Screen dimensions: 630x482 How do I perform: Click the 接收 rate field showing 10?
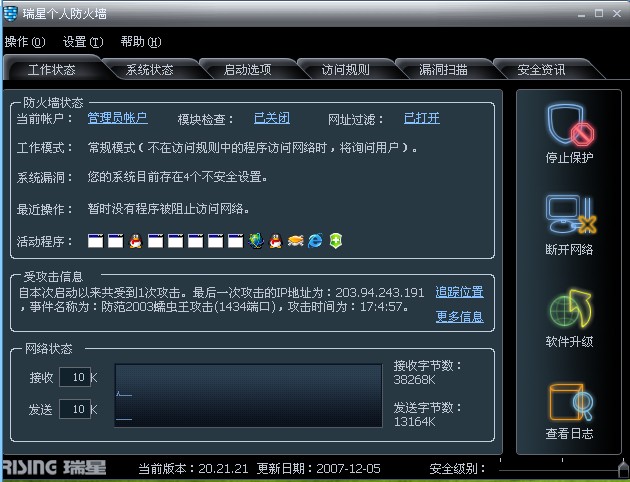[75, 377]
